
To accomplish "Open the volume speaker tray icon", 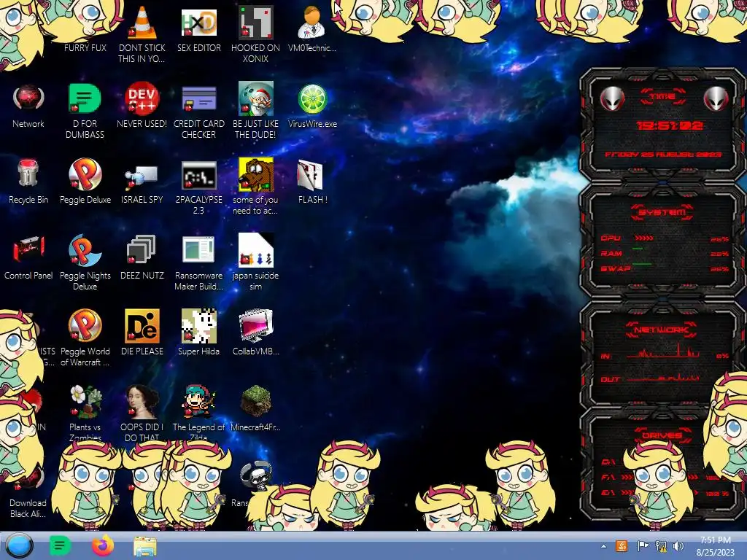I will click(x=678, y=546).
